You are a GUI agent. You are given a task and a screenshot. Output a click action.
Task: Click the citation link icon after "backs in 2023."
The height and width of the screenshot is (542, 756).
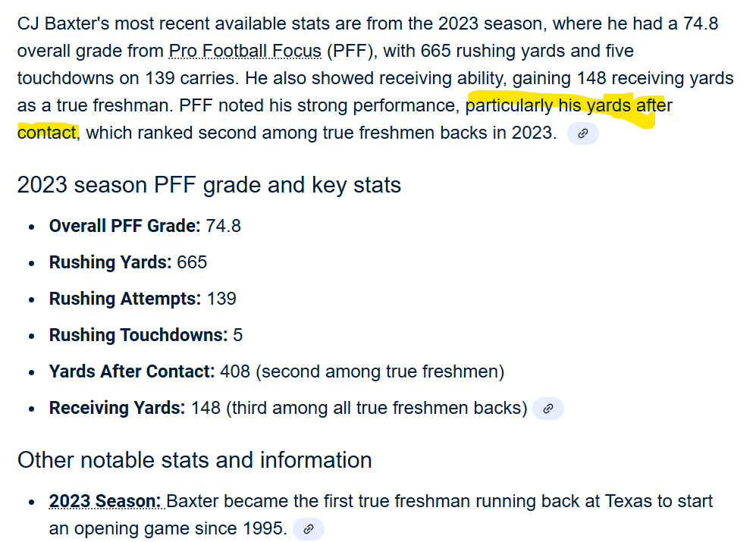[582, 134]
